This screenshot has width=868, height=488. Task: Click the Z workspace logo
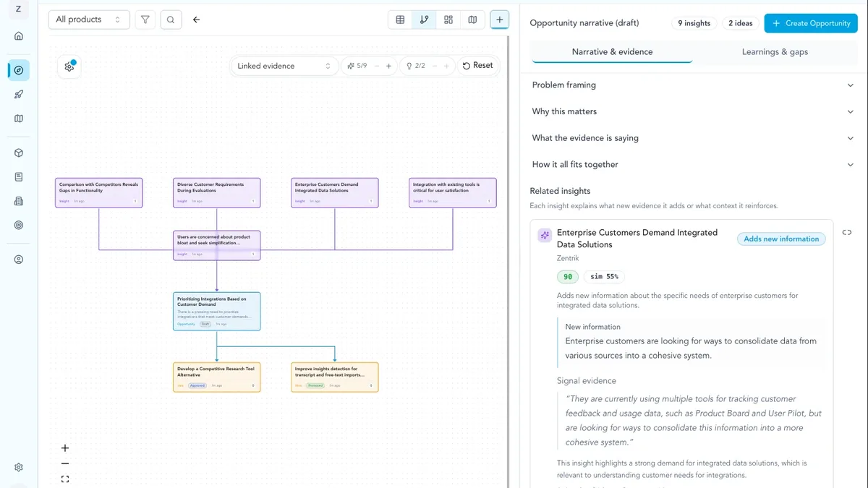point(18,9)
